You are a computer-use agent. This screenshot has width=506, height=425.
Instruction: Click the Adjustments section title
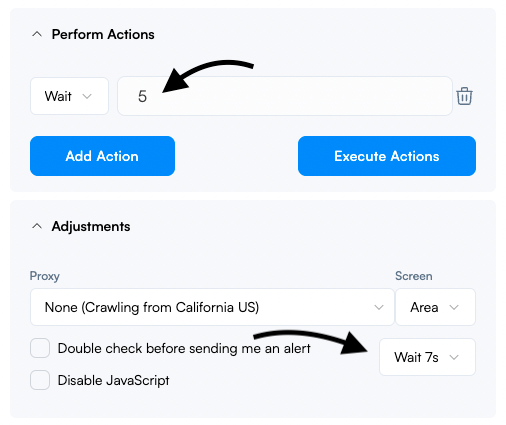(91, 227)
